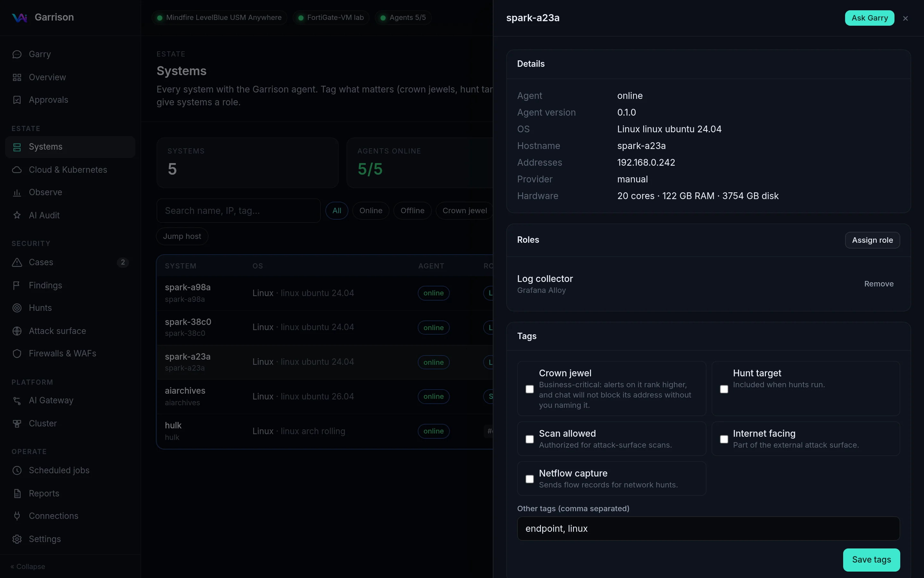Click the Cluster nodes icon

(17, 424)
